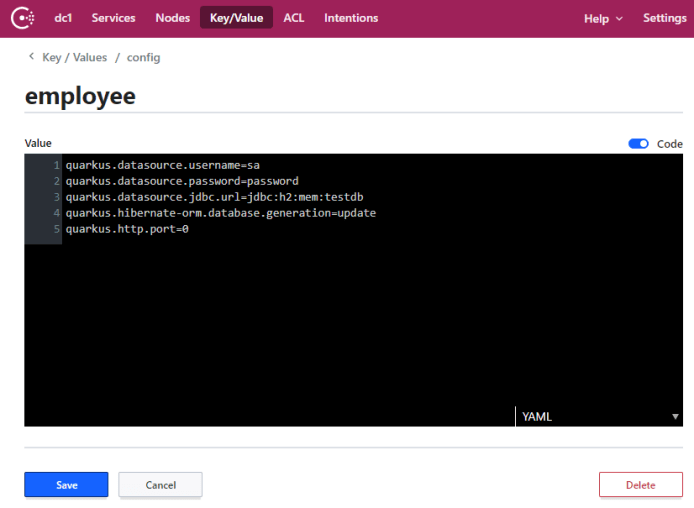
Task: Open the Nodes tab
Action: tap(173, 18)
